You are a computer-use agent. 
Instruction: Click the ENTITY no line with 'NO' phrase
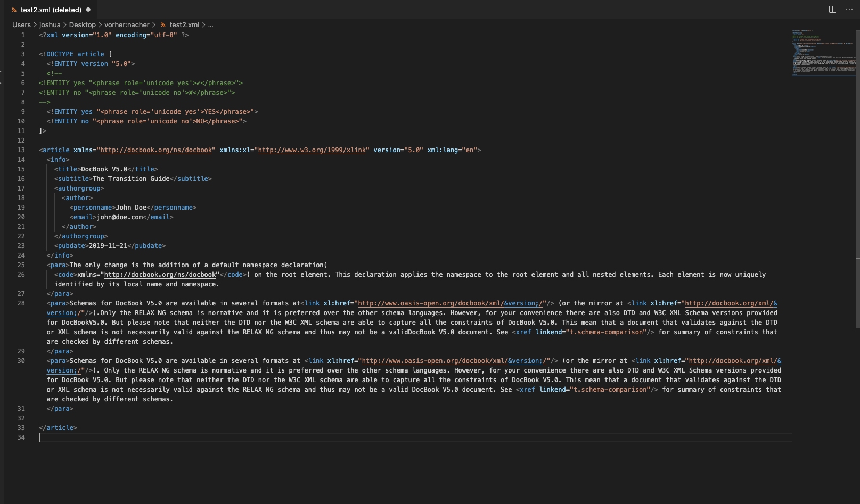pyautogui.click(x=146, y=121)
